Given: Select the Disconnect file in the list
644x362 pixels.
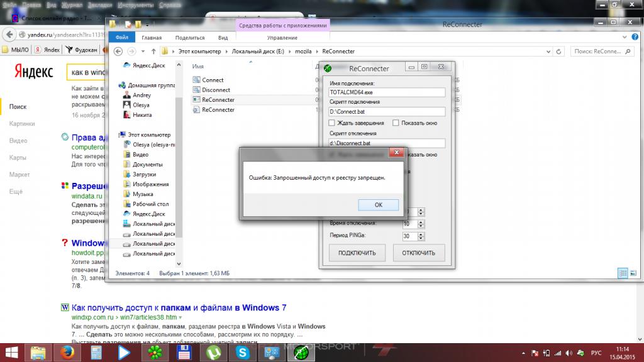Looking at the screenshot, I should click(x=216, y=90).
